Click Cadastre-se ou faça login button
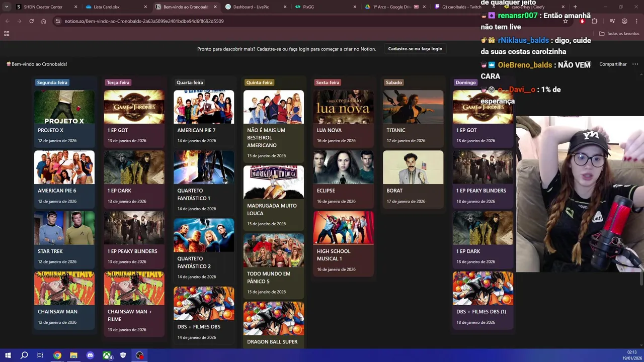644x362 pixels. pyautogui.click(x=415, y=49)
